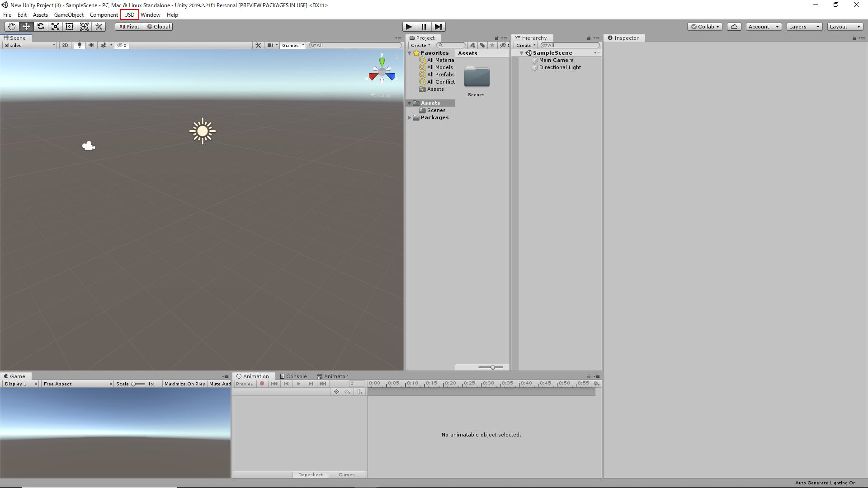Switch to the Console tab
The image size is (868, 488).
click(x=293, y=376)
